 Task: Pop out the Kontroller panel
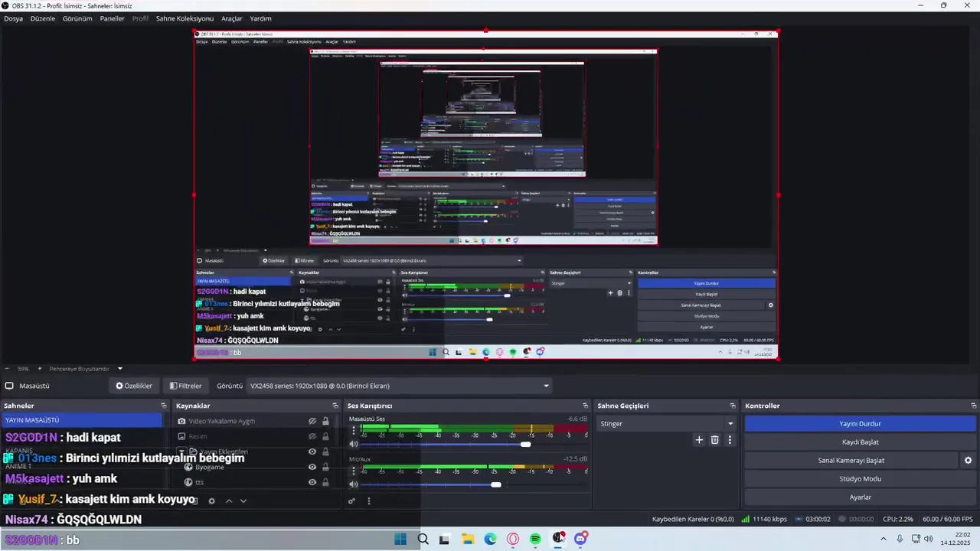974,406
